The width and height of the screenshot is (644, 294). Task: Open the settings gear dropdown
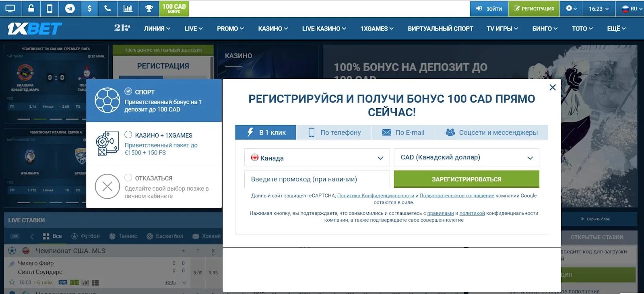571,8
